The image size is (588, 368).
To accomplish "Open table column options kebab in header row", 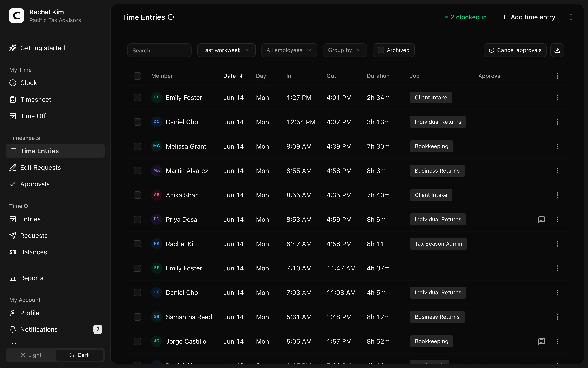I will (557, 76).
